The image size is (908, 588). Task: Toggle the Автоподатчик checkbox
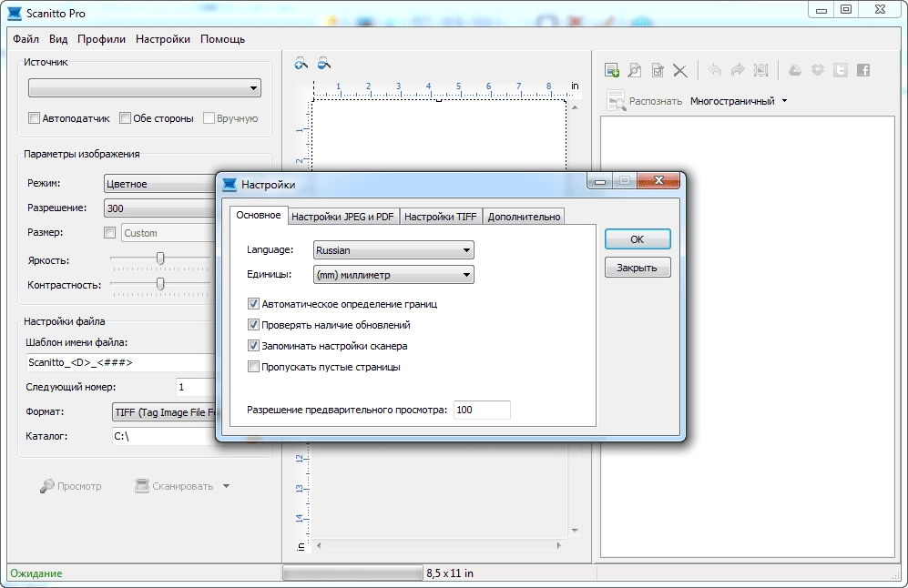coord(35,118)
